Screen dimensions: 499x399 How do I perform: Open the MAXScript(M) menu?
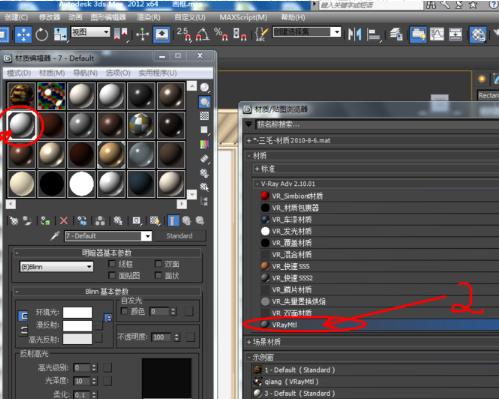click(243, 17)
